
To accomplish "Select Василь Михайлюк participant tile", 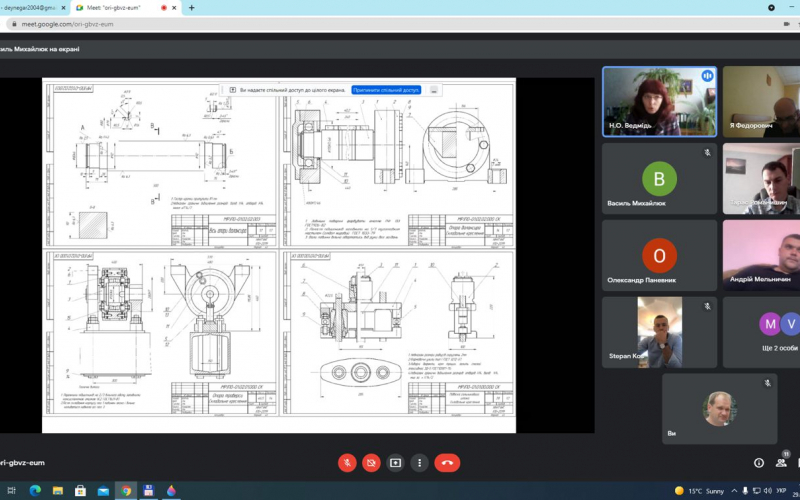I will [660, 179].
